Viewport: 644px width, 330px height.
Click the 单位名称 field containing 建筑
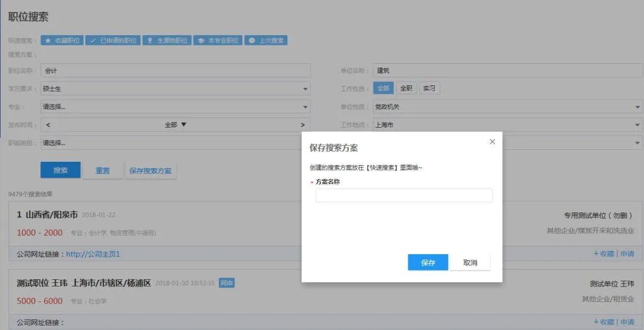click(x=508, y=70)
